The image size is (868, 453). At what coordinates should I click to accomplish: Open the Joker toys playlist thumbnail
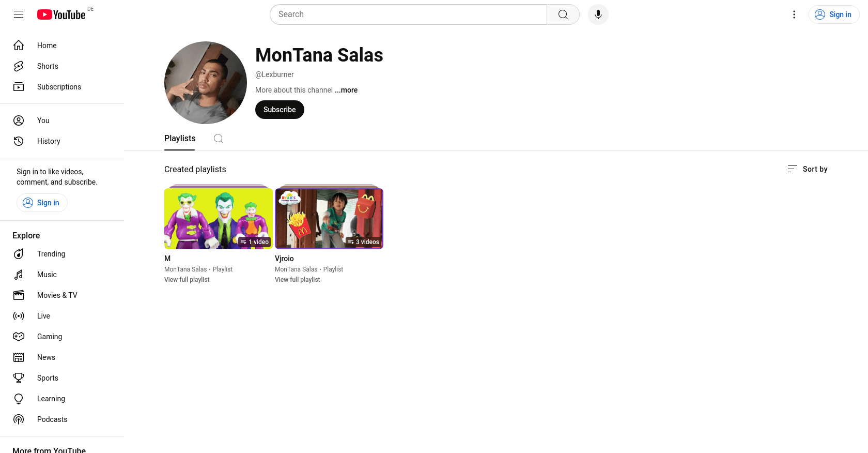click(x=219, y=218)
